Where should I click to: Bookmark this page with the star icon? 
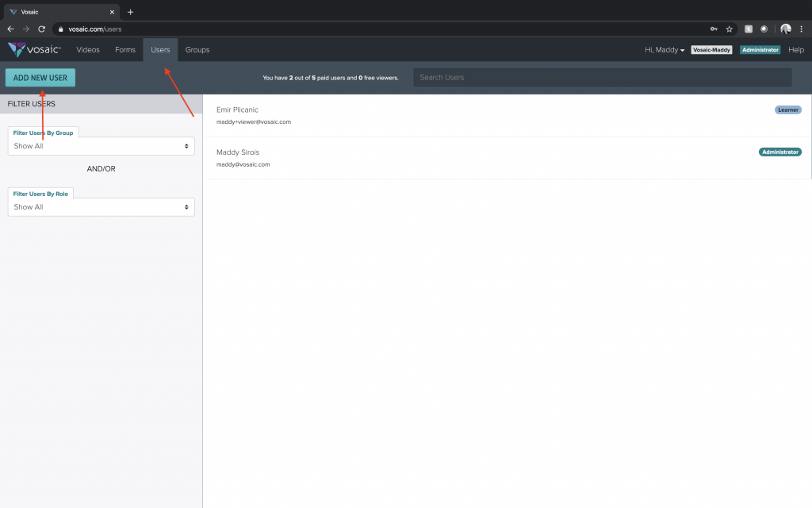click(x=729, y=29)
